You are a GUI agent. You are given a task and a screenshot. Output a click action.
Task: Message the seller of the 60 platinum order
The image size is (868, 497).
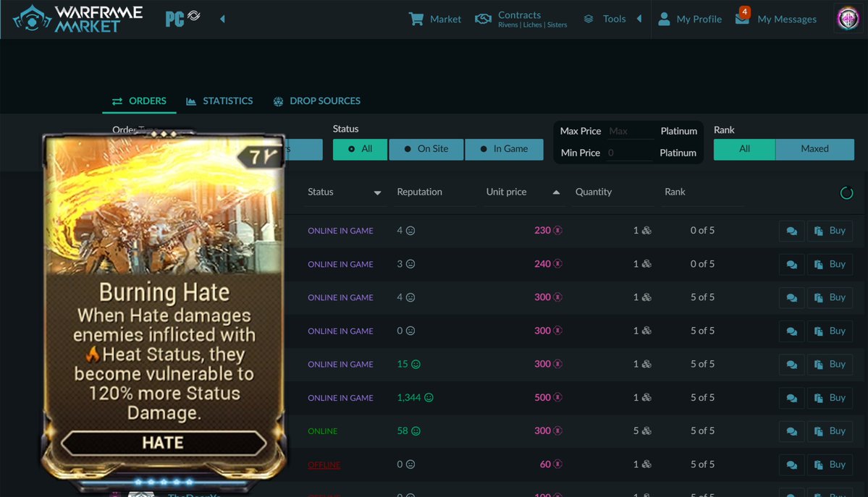pyautogui.click(x=791, y=465)
